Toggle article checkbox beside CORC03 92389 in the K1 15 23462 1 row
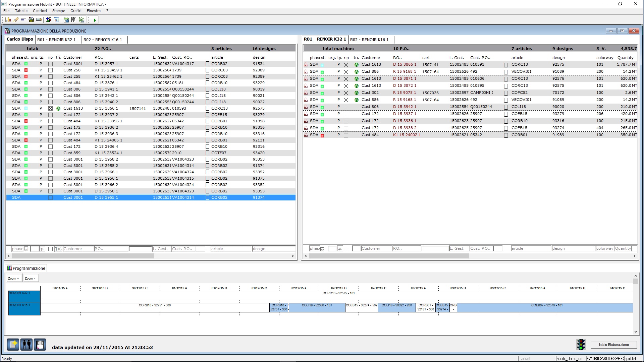The height and width of the screenshot is (362, 644). [207, 76]
